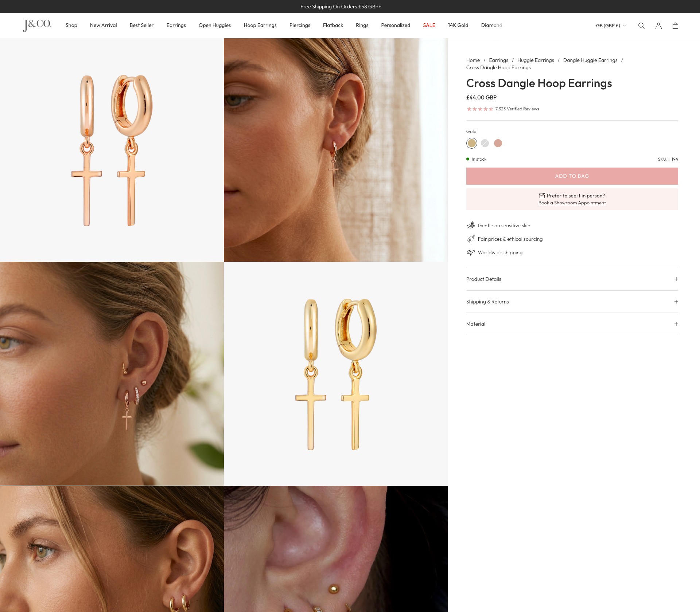
Task: Open Earrings menu in navigation bar
Action: click(176, 25)
